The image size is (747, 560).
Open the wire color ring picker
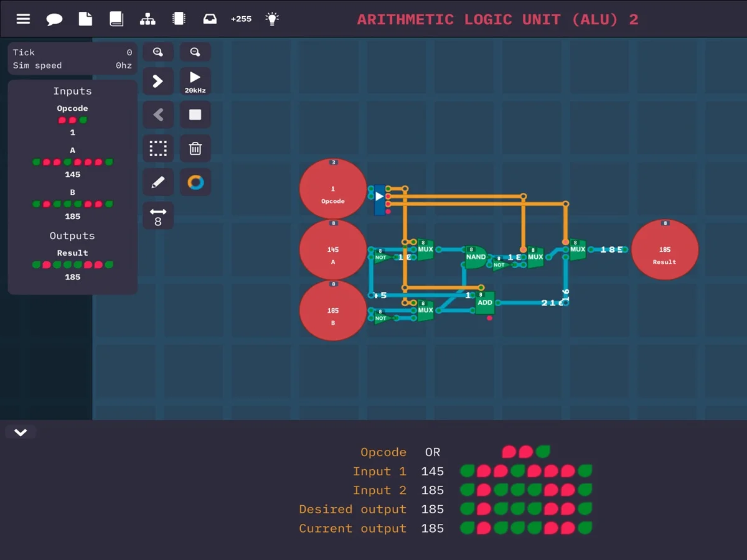[x=195, y=182]
